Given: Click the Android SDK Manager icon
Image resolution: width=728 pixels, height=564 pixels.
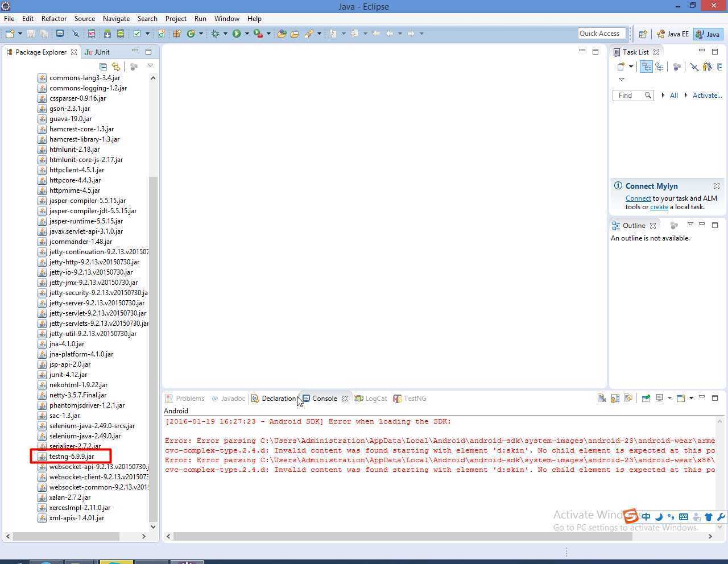Looking at the screenshot, I should click(x=107, y=34).
